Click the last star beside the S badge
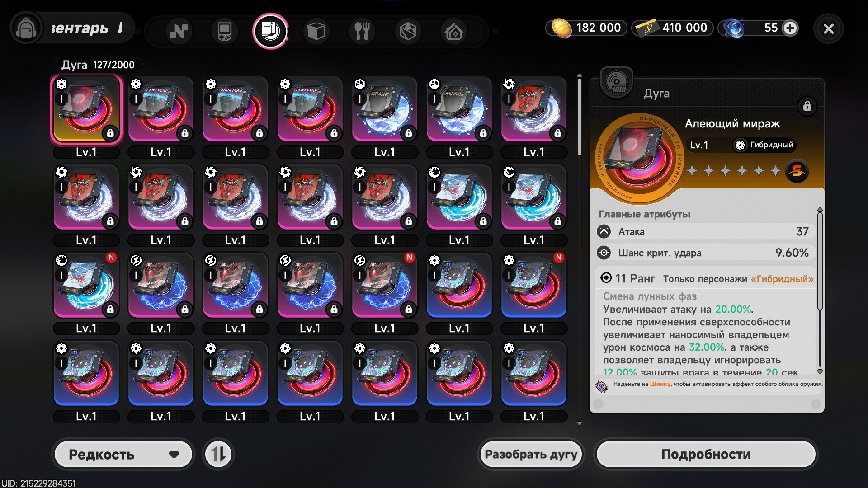 point(776,171)
